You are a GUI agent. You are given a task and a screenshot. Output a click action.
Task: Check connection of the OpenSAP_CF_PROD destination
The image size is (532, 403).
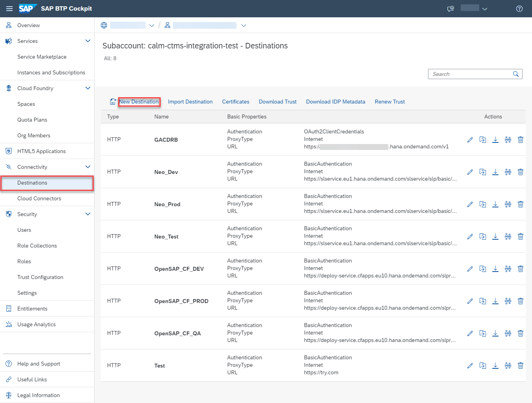tap(508, 301)
